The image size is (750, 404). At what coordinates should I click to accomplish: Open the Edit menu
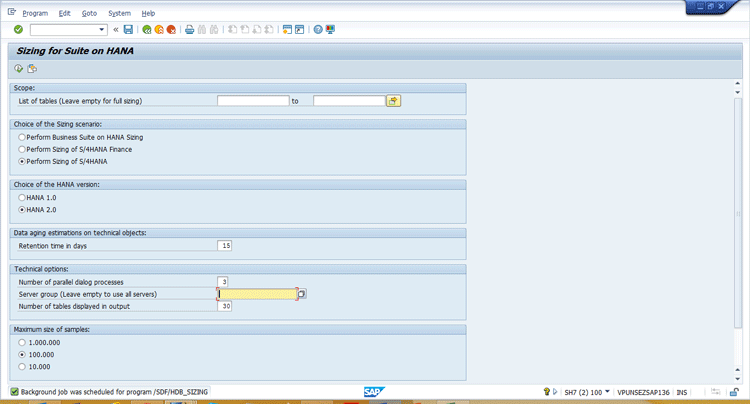65,13
